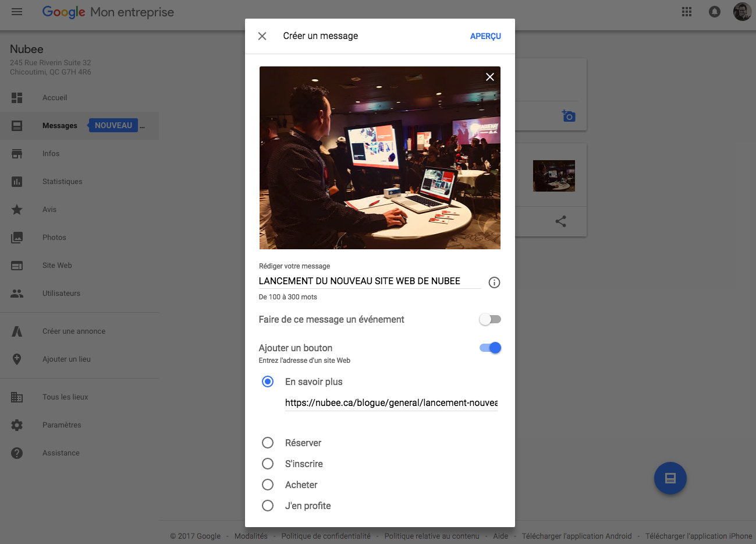Show message info tooltip icon
Viewport: 756px width, 544px height.
tap(494, 282)
